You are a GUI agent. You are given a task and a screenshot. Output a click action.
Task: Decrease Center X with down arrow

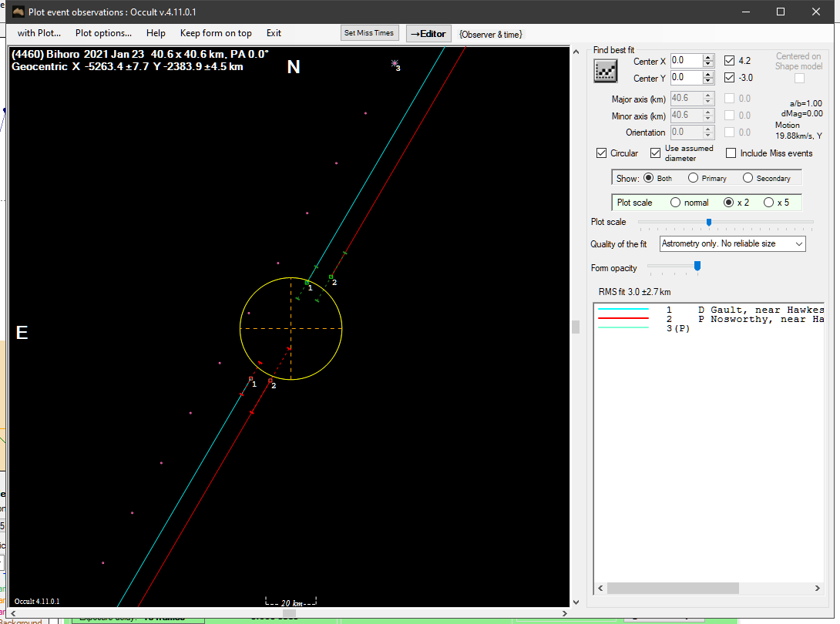pyautogui.click(x=708, y=64)
